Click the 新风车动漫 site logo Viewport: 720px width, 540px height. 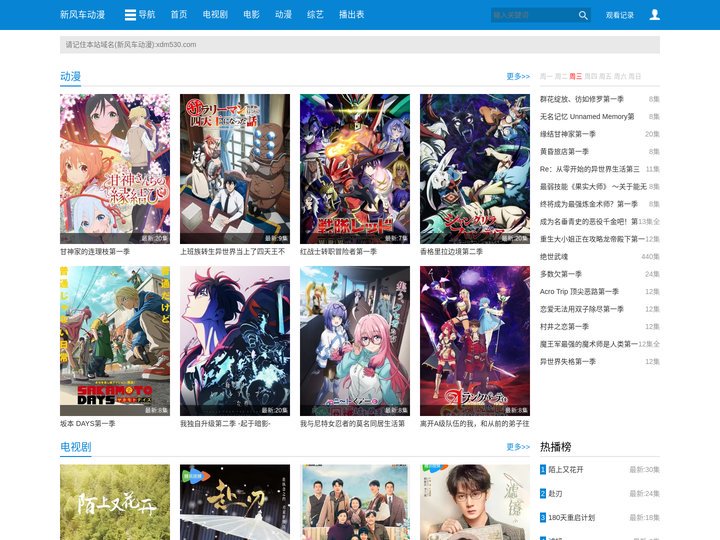click(83, 15)
